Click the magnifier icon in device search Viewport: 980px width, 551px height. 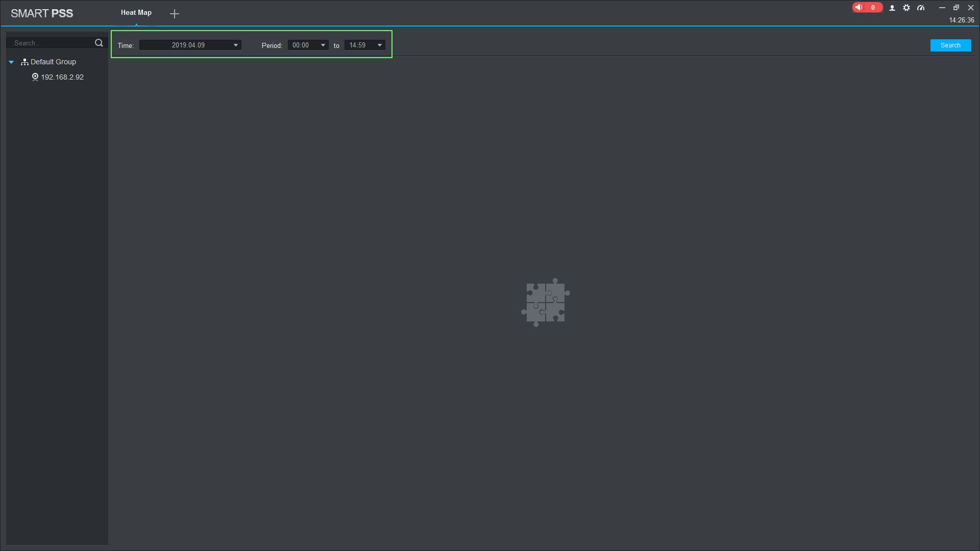click(x=99, y=43)
